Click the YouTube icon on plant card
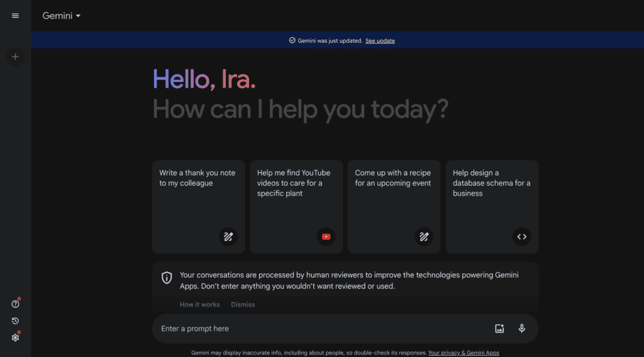This screenshot has height=357, width=644. coord(326,237)
